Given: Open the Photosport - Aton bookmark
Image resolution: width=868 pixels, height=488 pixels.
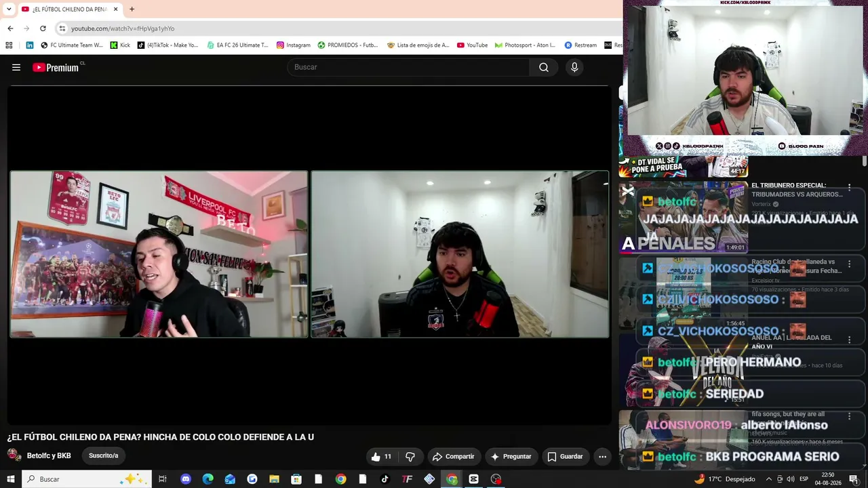Looking at the screenshot, I should coord(525,45).
